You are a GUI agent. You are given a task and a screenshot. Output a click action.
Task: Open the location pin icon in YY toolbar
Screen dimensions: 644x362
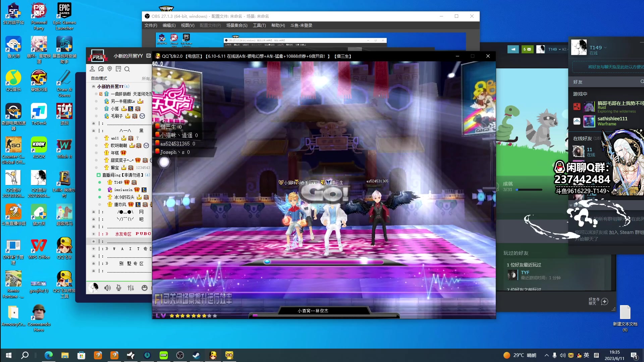110,69
